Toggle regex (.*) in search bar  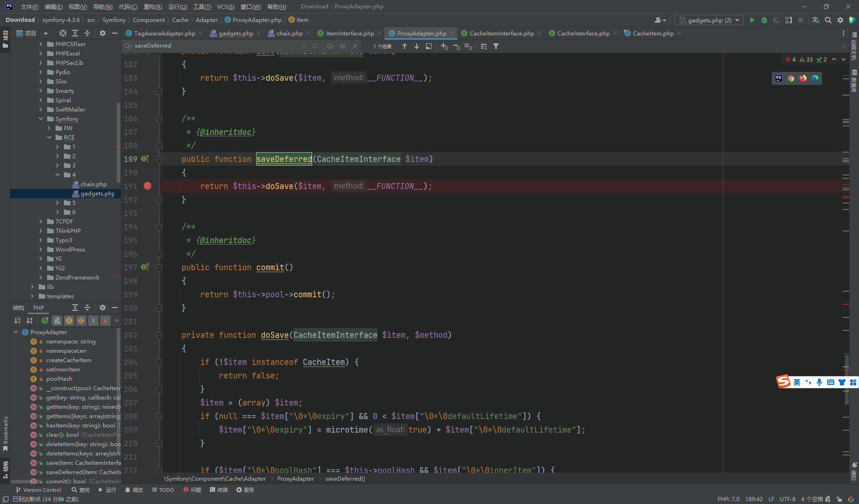(355, 46)
